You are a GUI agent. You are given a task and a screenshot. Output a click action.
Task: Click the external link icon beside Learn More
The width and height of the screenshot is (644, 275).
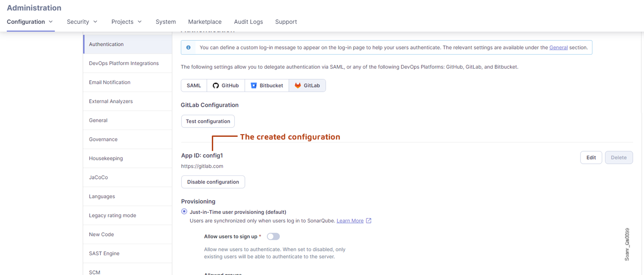click(x=368, y=220)
